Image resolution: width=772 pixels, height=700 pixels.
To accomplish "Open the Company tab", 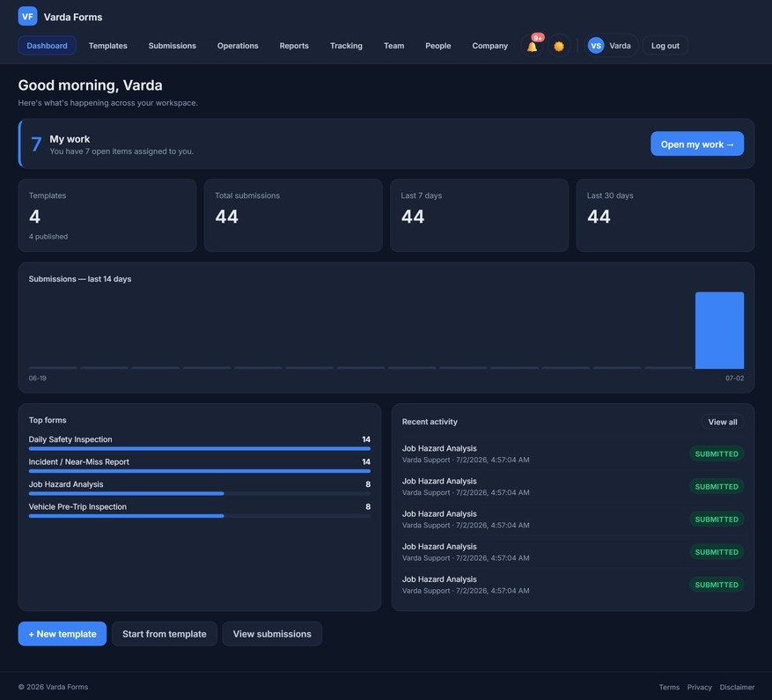I will (490, 45).
